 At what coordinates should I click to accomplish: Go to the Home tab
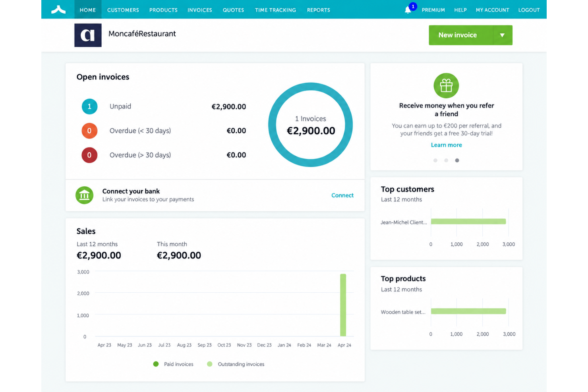(88, 10)
